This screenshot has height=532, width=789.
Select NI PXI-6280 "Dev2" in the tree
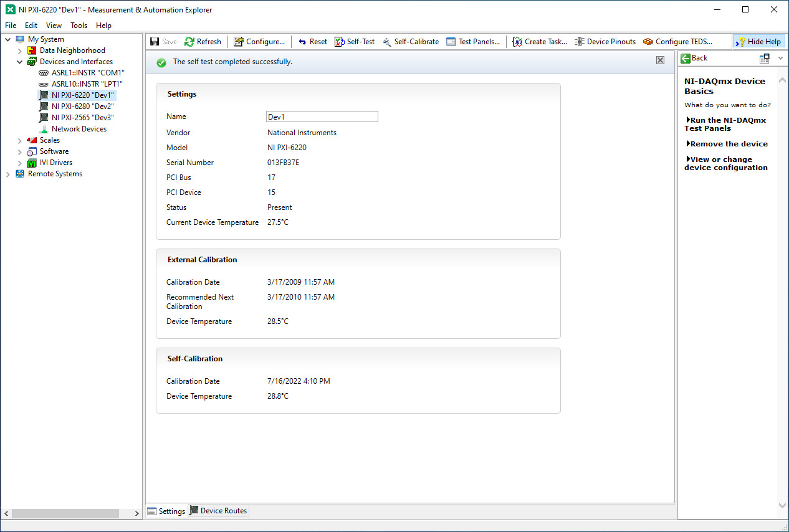[83, 107]
